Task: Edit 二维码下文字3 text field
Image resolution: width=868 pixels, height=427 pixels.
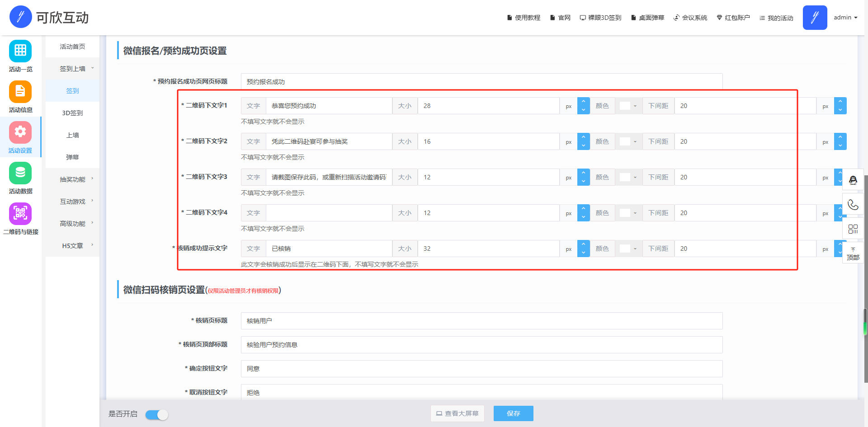Action: [329, 177]
